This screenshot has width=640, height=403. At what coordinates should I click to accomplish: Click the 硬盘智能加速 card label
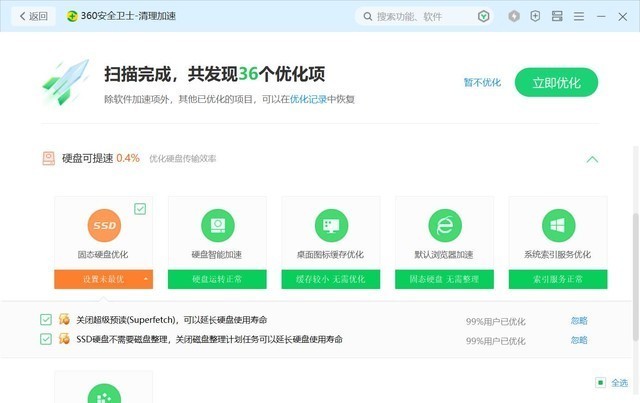[217, 255]
